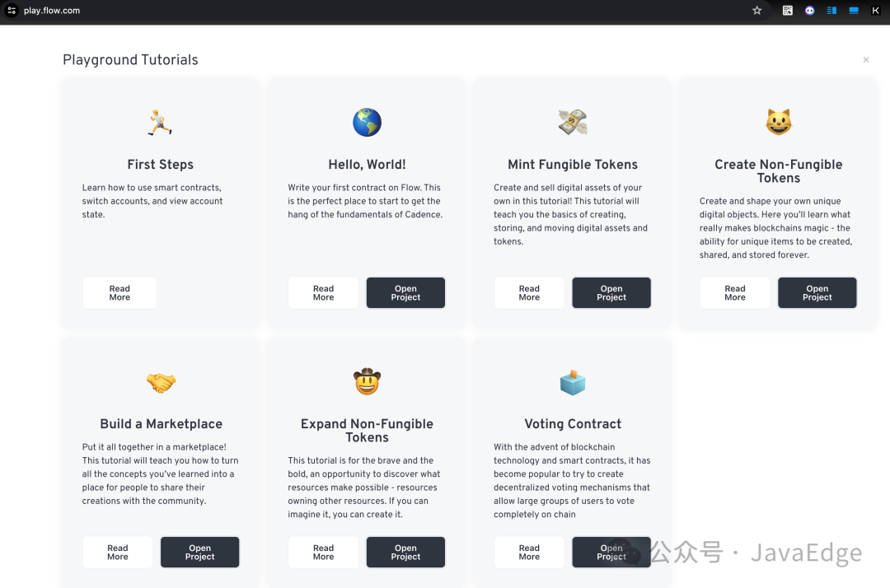Image resolution: width=890 pixels, height=588 pixels.
Task: Click the cat face Non-Fungible Tokens icon
Action: tap(778, 122)
